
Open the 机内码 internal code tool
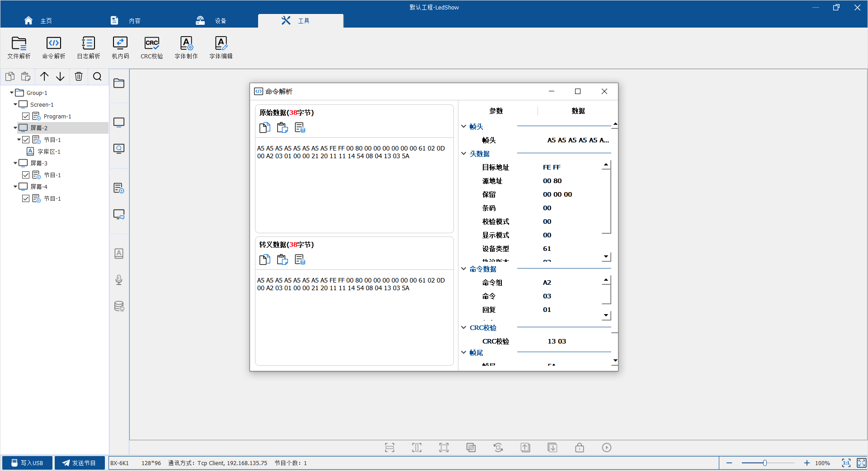tap(120, 47)
